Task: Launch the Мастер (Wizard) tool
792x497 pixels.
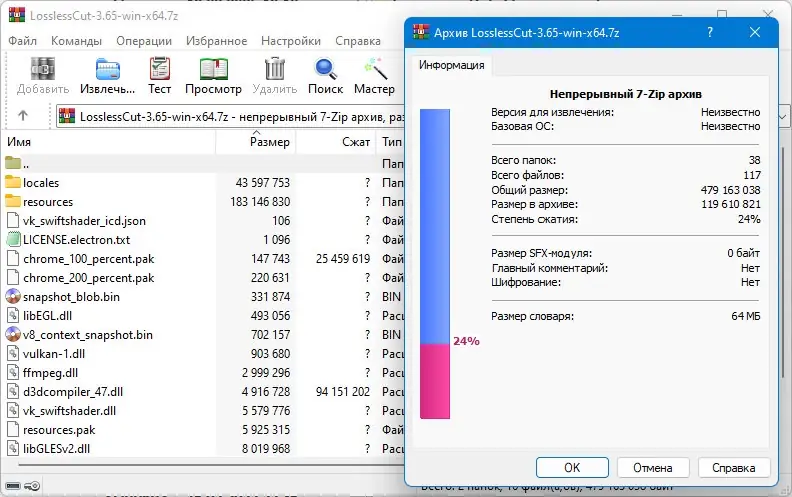Action: (375, 69)
